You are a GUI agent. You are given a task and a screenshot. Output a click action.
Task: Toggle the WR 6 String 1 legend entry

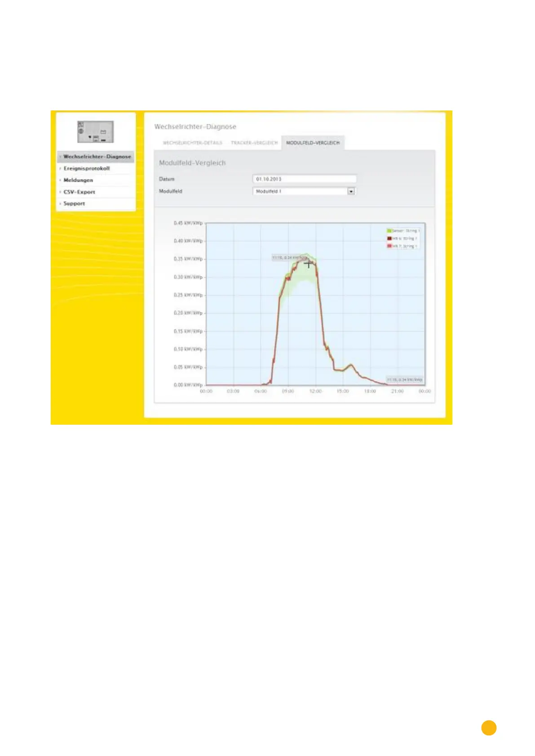point(402,238)
